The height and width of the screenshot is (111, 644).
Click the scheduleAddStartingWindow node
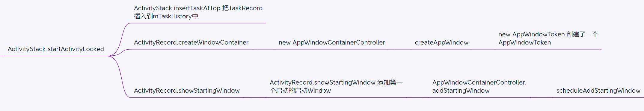pos(598,91)
